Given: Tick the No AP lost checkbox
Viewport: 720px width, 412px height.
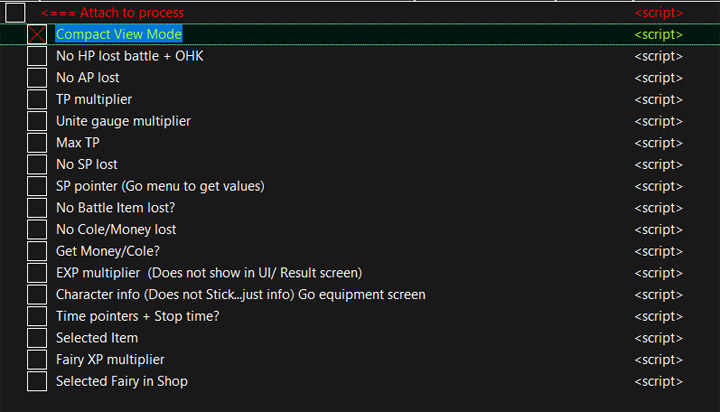Looking at the screenshot, I should pos(37,78).
